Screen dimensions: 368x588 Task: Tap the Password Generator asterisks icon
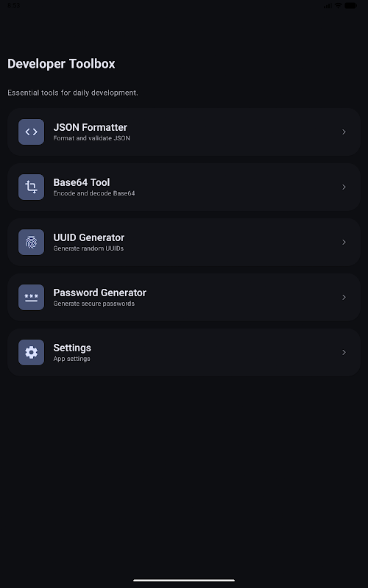31,298
